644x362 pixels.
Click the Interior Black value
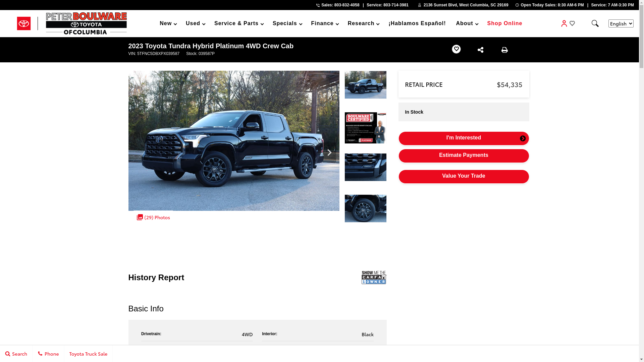coord(368,334)
